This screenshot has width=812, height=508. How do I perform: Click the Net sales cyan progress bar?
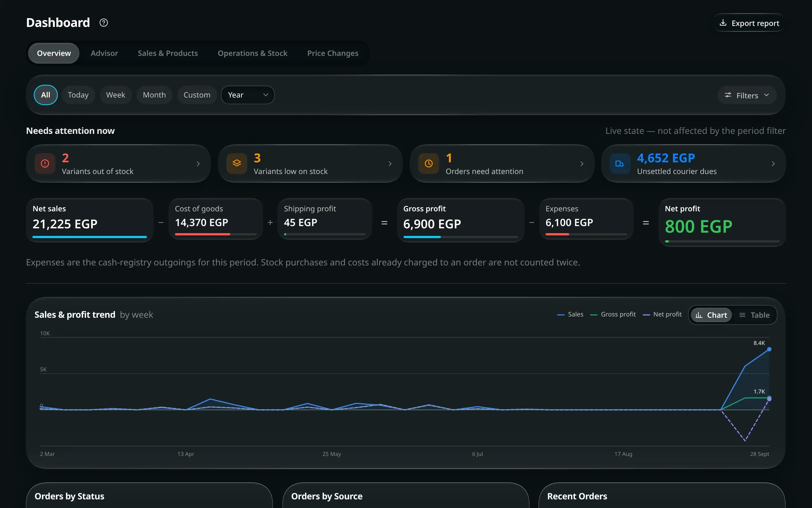(x=90, y=237)
